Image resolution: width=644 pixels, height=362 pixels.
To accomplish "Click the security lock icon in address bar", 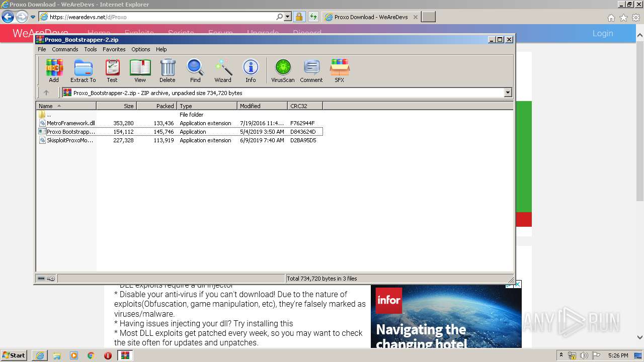I will [299, 17].
